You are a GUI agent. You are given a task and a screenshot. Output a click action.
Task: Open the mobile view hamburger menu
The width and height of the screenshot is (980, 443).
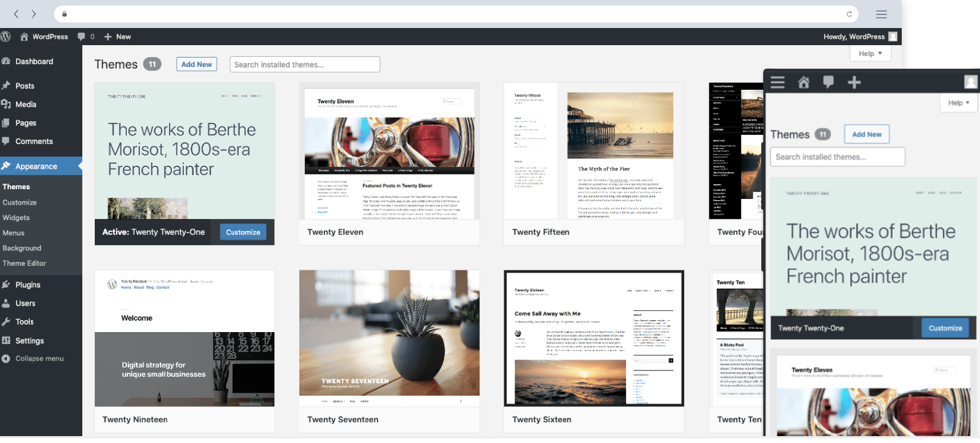coord(777,82)
